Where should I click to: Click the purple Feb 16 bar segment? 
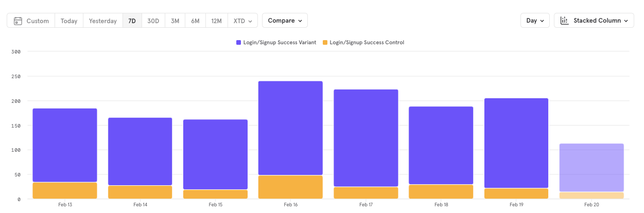click(x=290, y=128)
